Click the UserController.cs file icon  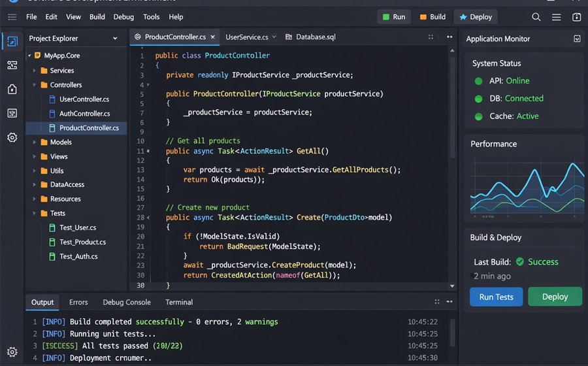click(52, 99)
